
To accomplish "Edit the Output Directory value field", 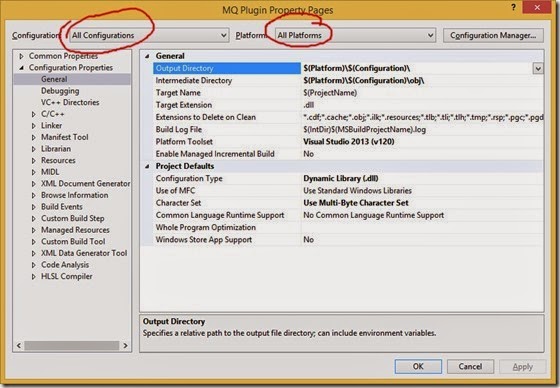I will pyautogui.click(x=417, y=68).
